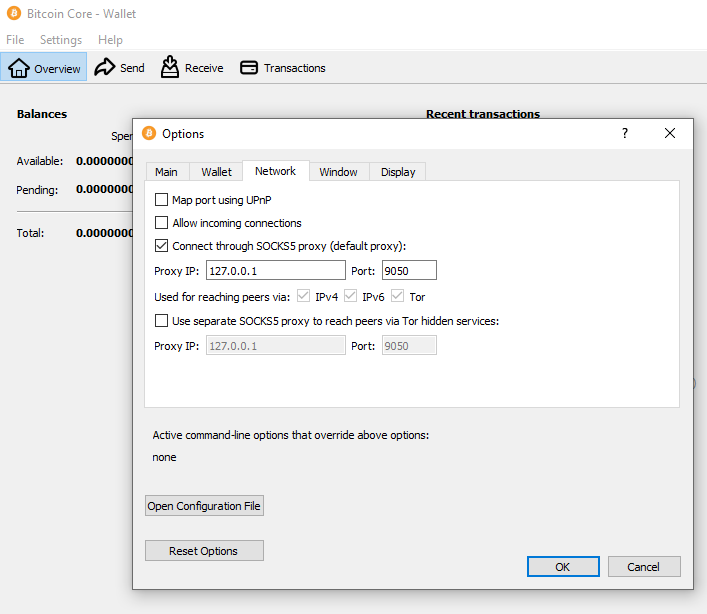Click the default proxy Port field
Screen dimensions: 707x614
coord(409,270)
